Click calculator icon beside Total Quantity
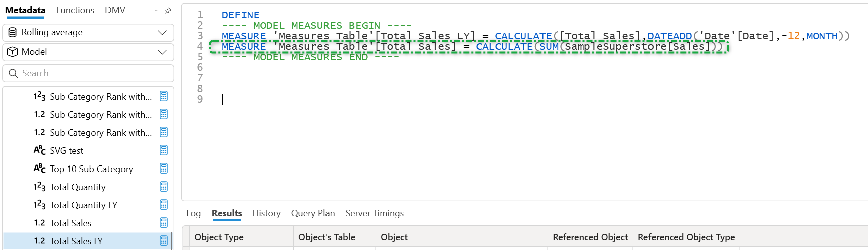The width and height of the screenshot is (868, 250). tap(164, 187)
